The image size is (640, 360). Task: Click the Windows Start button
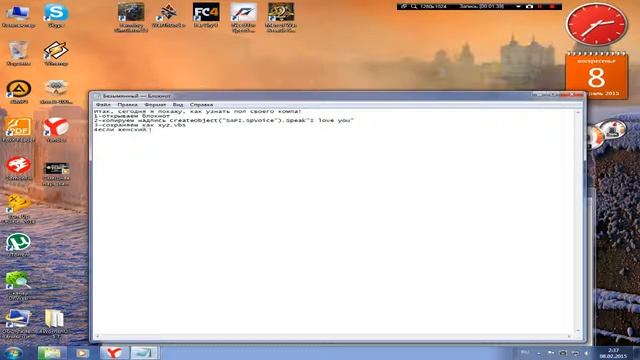[14, 353]
